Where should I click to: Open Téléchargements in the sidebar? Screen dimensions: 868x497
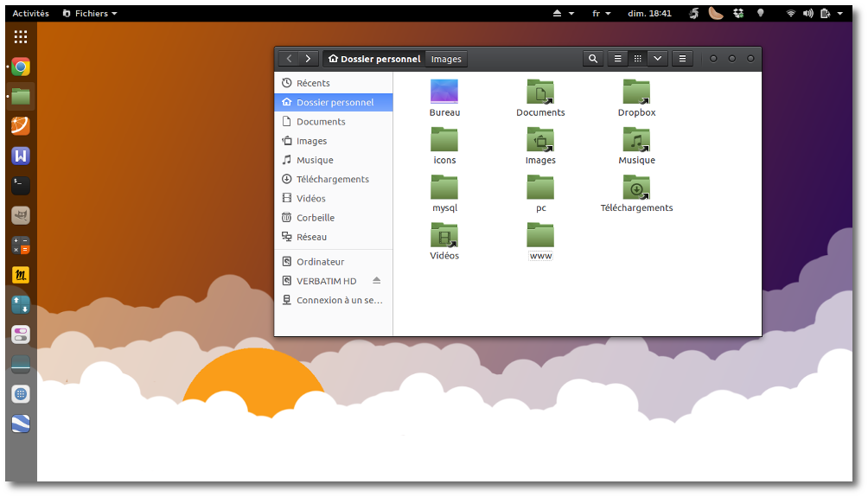click(333, 179)
